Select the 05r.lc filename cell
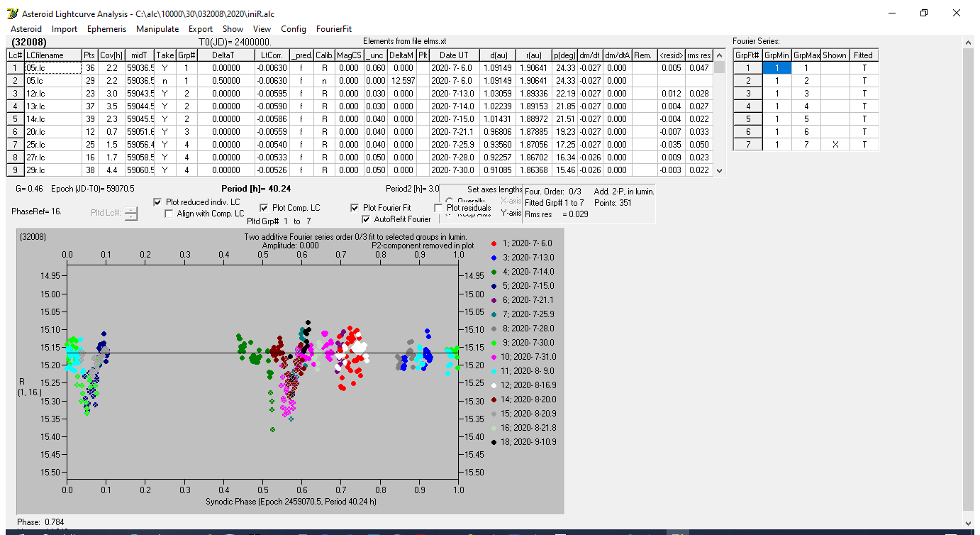The width and height of the screenshot is (980, 535). (52, 68)
